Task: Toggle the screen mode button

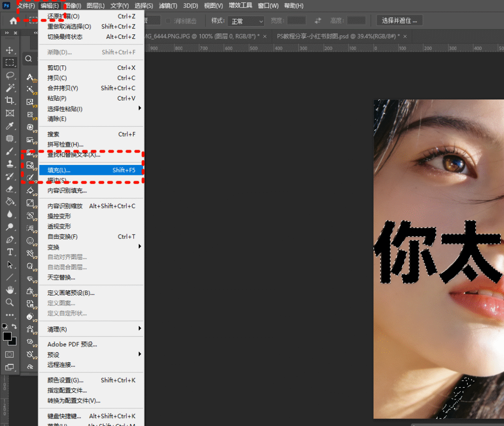Action: 9,367
